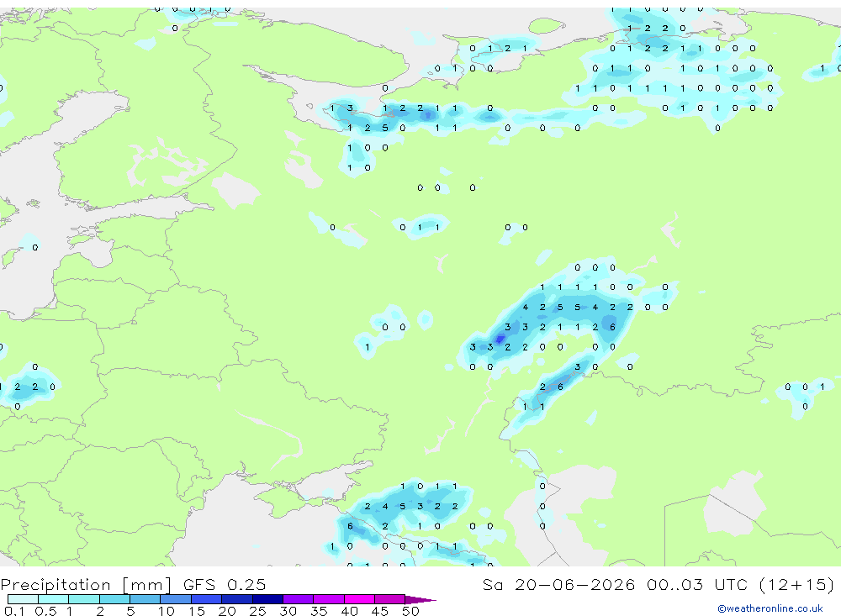Image resolution: width=841 pixels, height=616 pixels.
Task: Click the '15' legend label
Action: pyautogui.click(x=197, y=611)
